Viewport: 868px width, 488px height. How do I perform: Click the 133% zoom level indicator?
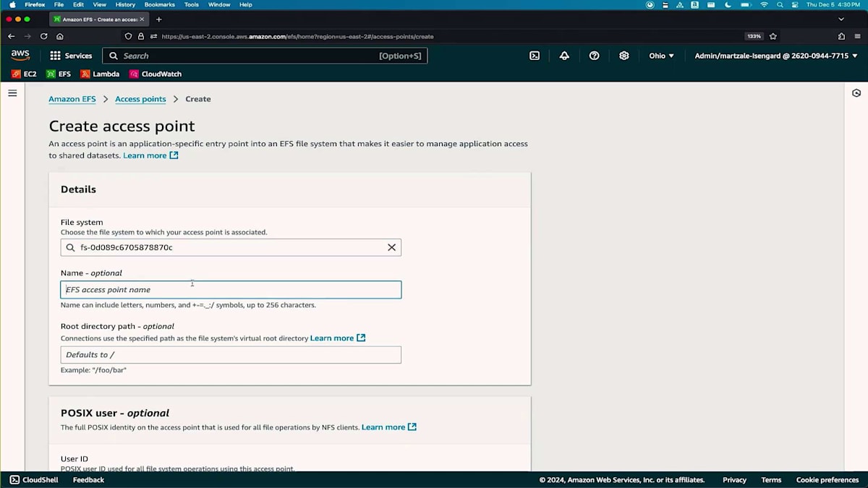754,36
